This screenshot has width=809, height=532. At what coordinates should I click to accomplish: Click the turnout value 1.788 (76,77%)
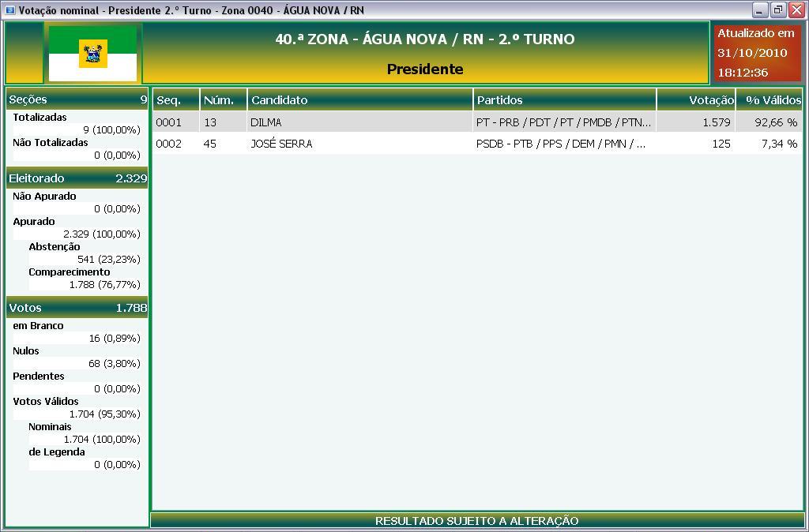pyautogui.click(x=105, y=285)
